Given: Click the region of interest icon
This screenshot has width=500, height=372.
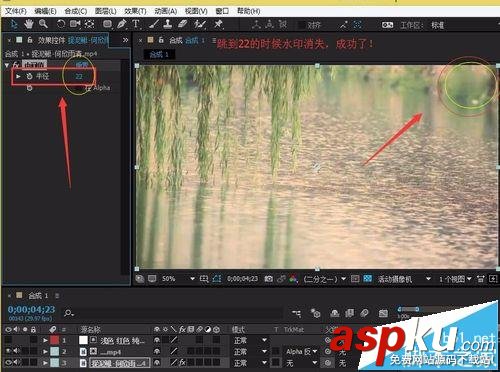Looking at the screenshot, I should [355, 278].
